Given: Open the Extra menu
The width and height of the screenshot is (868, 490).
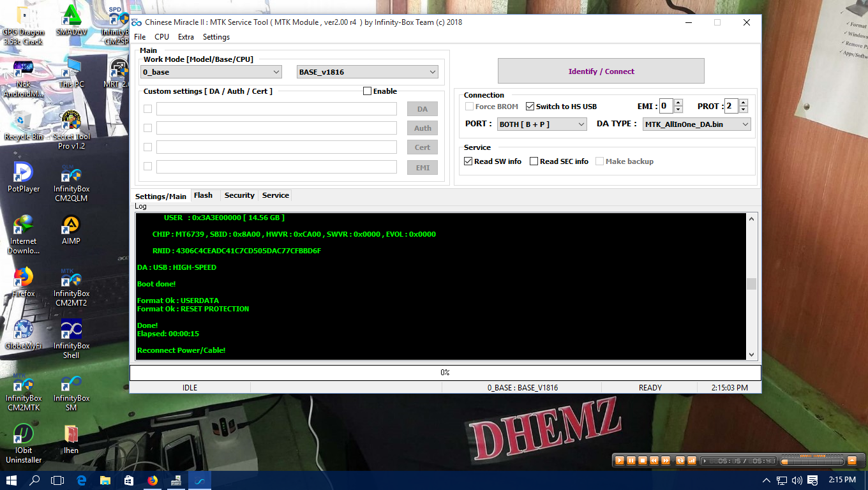Looking at the screenshot, I should 186,37.
